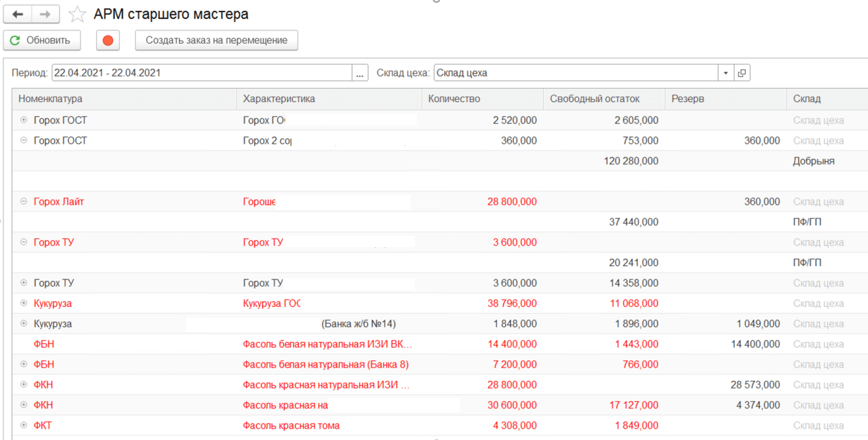Expand the ФКТ row
Image resolution: width=868 pixels, height=440 pixels.
pos(24,425)
